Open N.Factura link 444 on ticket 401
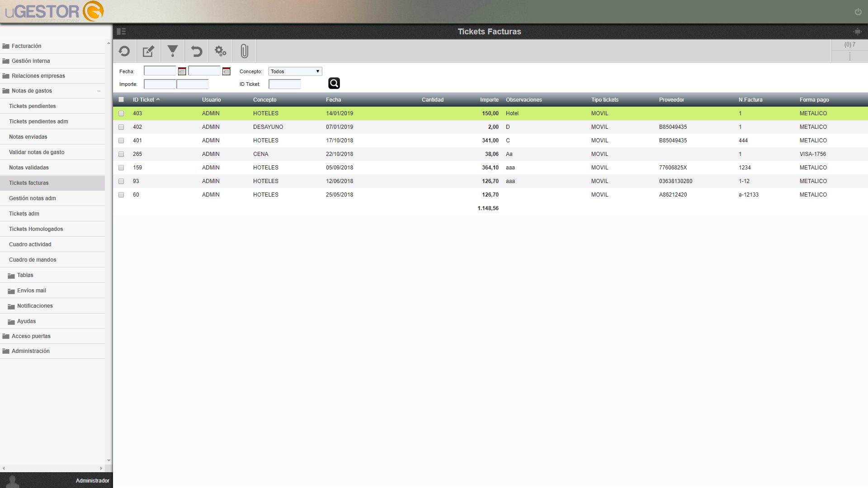This screenshot has width=868, height=488. (743, 141)
